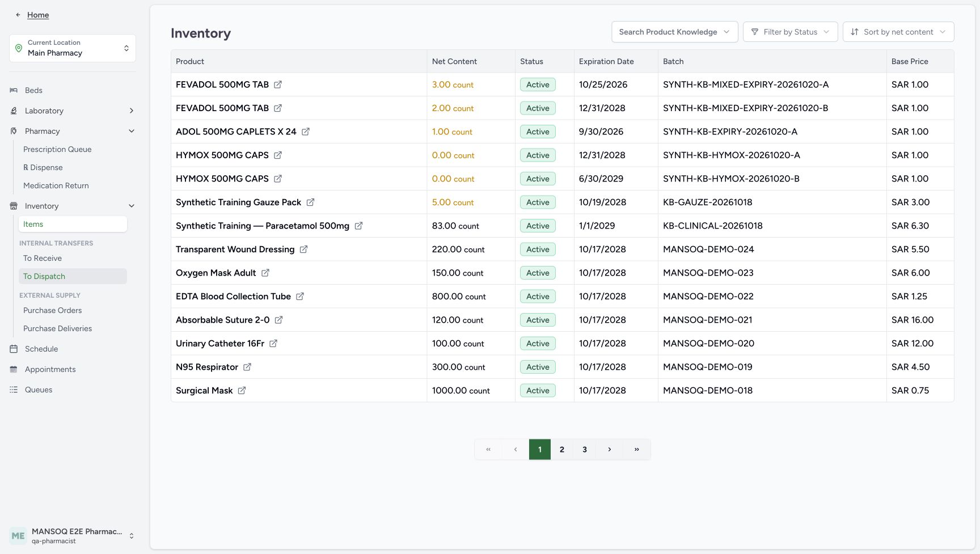Viewport: 980px width, 554px height.
Task: Go to the Home link
Action: pos(38,15)
